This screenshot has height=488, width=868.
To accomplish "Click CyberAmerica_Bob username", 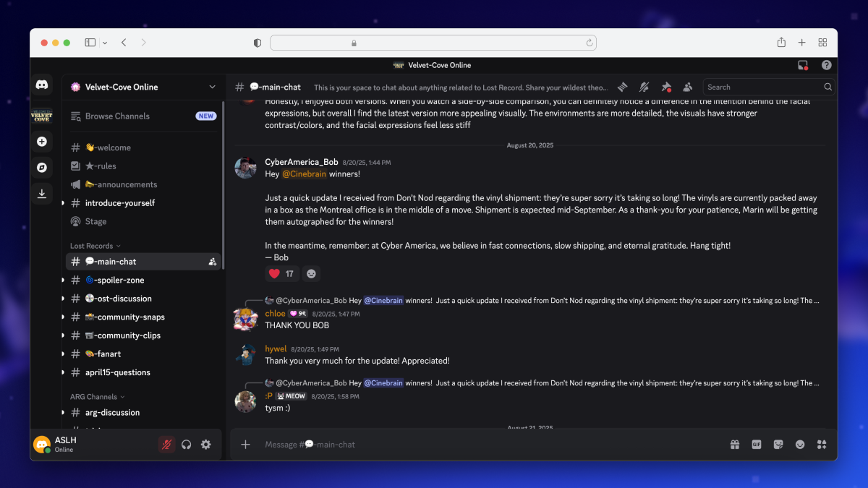I will [301, 162].
